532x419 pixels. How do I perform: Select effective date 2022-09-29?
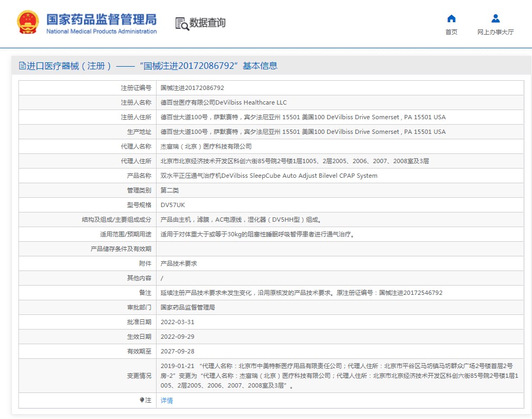[178, 337]
